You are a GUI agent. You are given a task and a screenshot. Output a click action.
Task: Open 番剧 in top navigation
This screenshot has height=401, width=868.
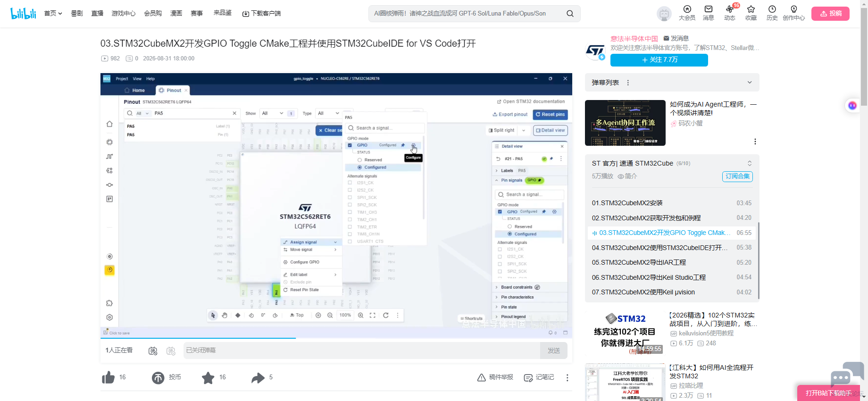click(77, 13)
